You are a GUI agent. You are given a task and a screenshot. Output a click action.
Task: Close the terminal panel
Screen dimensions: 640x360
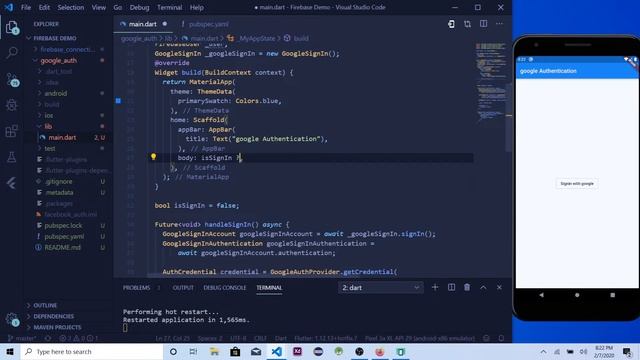(x=499, y=287)
